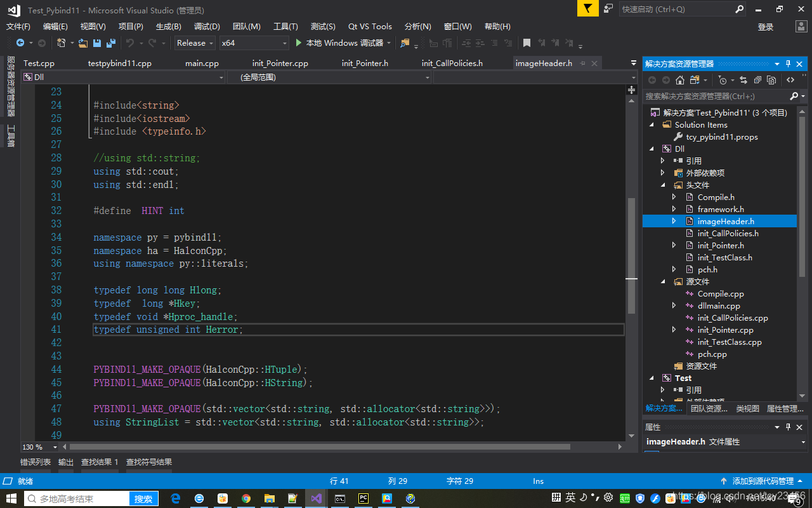This screenshot has width=812, height=508.
Task: Open the 输出 panel at the bottom
Action: pyautogui.click(x=65, y=462)
